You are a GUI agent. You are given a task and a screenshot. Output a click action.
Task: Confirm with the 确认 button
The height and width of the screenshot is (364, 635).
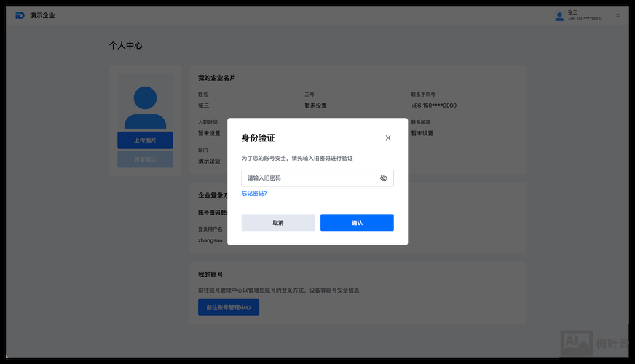pyautogui.click(x=357, y=223)
